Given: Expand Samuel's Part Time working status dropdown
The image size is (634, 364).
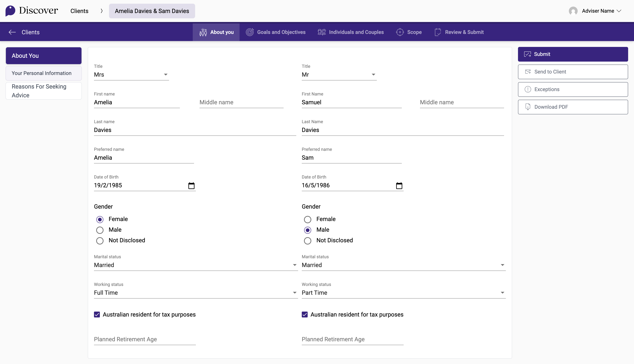Looking at the screenshot, I should [403, 293].
